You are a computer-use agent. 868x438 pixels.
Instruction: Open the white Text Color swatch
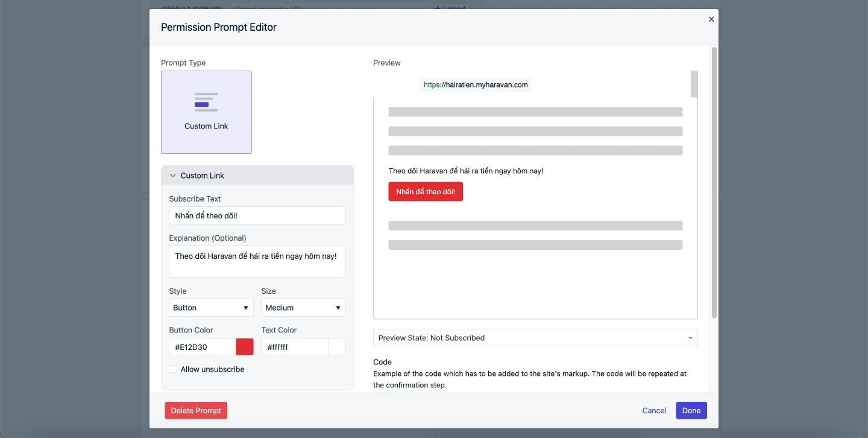(337, 347)
